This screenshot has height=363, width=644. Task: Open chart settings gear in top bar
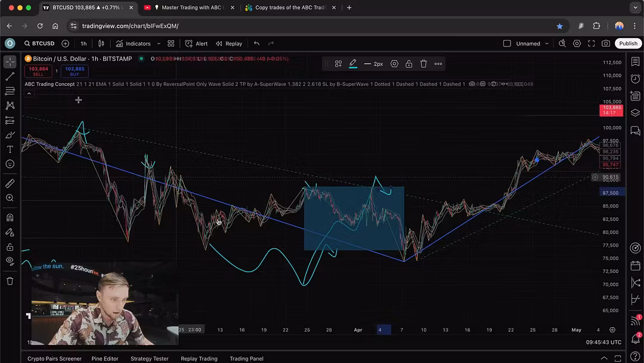tap(577, 44)
